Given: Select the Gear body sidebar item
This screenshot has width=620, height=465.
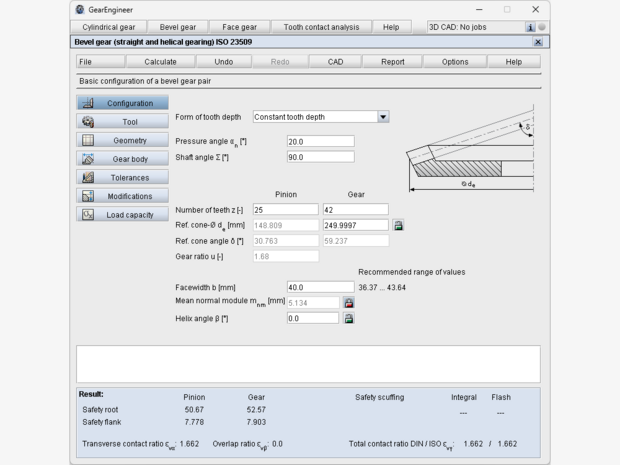Looking at the screenshot, I should click(x=122, y=159).
